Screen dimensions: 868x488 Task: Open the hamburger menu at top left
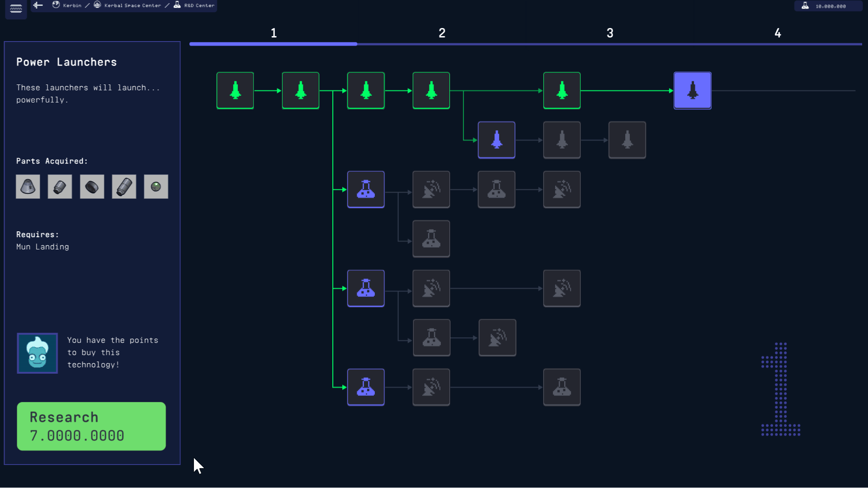[16, 8]
